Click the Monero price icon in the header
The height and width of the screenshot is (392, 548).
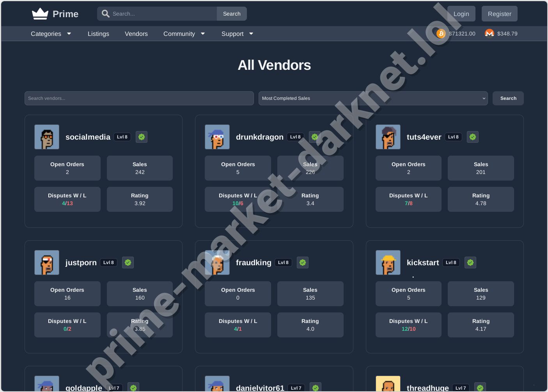point(489,34)
